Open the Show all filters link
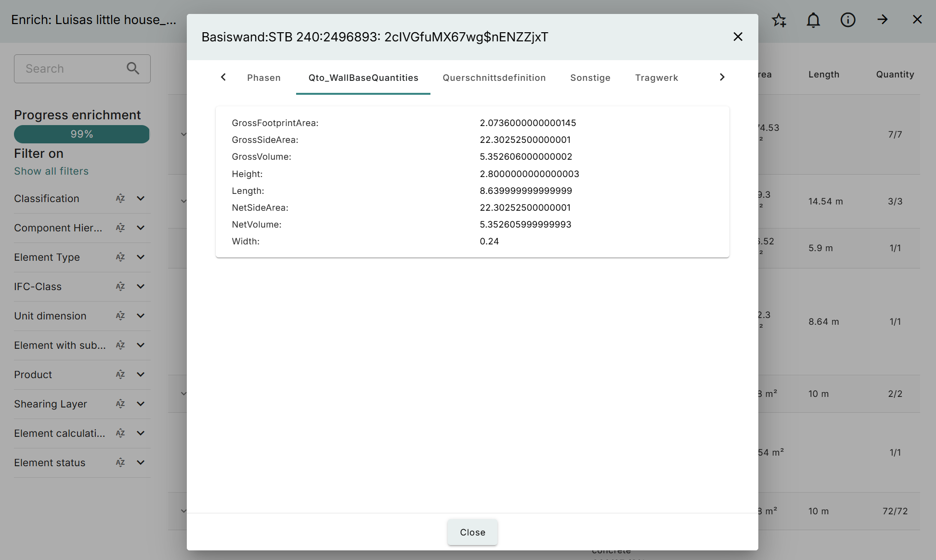The image size is (936, 560). (51, 171)
